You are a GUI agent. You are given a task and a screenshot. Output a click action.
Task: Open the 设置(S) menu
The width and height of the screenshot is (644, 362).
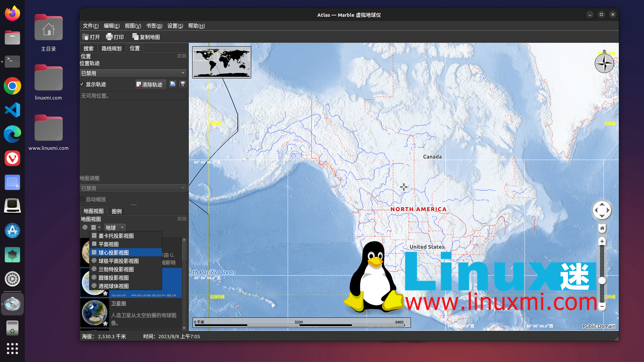175,26
